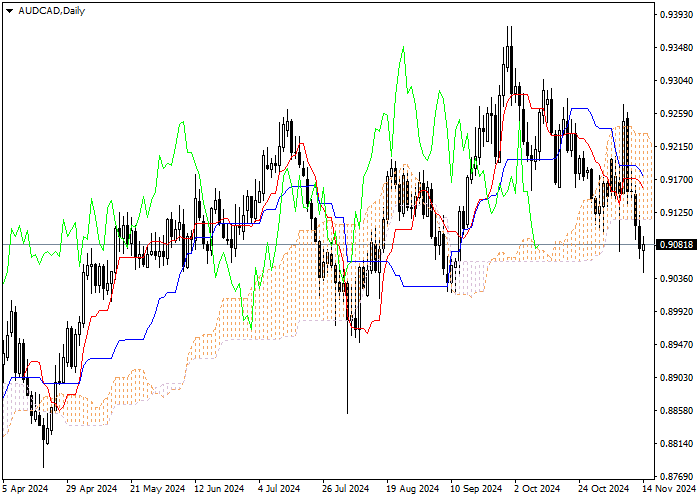Screen dimensions: 700x500
Task: Click the 12 Jun 2024 date label
Action: (x=220, y=489)
